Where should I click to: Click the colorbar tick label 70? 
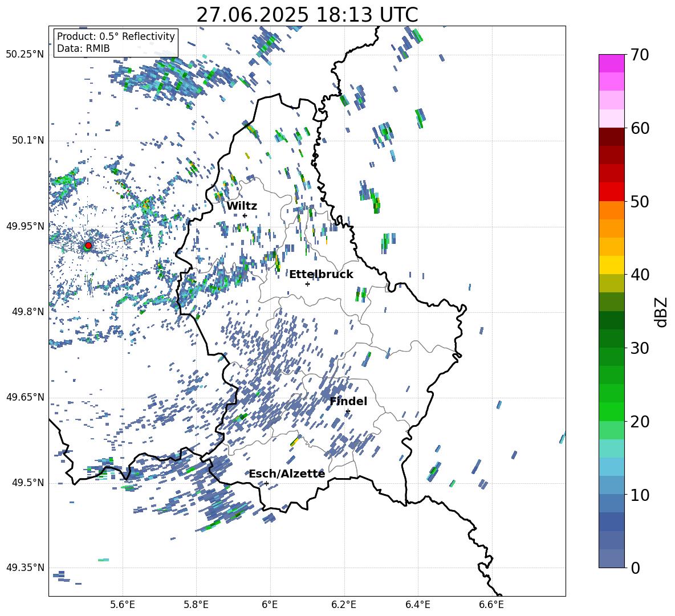(640, 55)
